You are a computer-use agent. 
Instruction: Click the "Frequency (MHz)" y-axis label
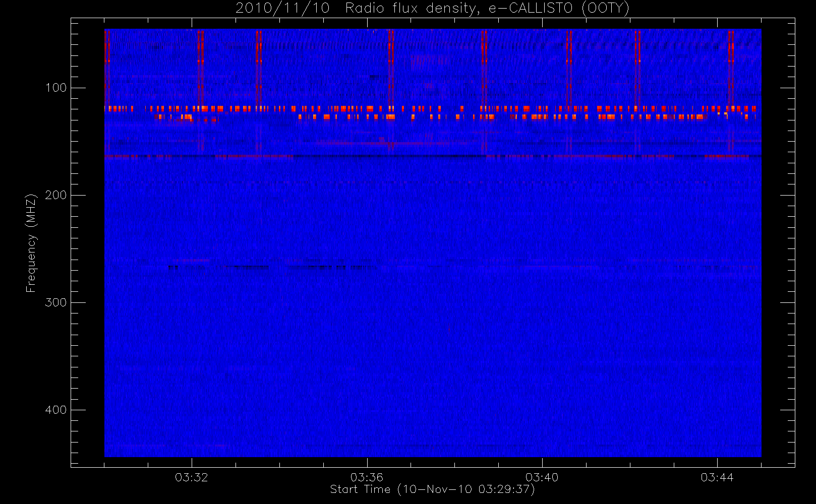(x=31, y=243)
